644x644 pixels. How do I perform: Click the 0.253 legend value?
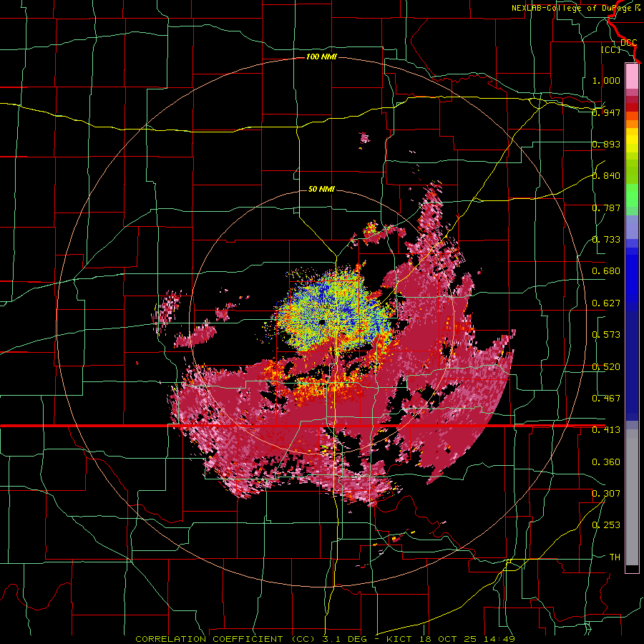(x=606, y=525)
